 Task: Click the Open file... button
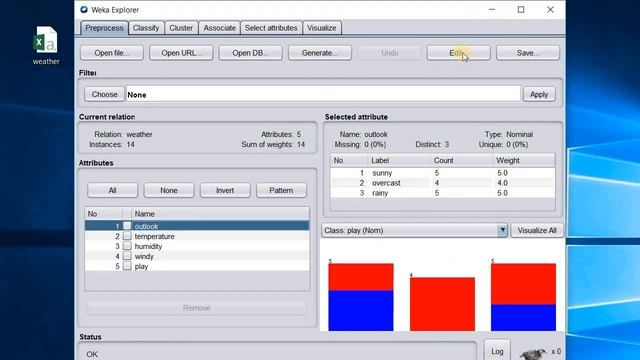click(x=111, y=53)
